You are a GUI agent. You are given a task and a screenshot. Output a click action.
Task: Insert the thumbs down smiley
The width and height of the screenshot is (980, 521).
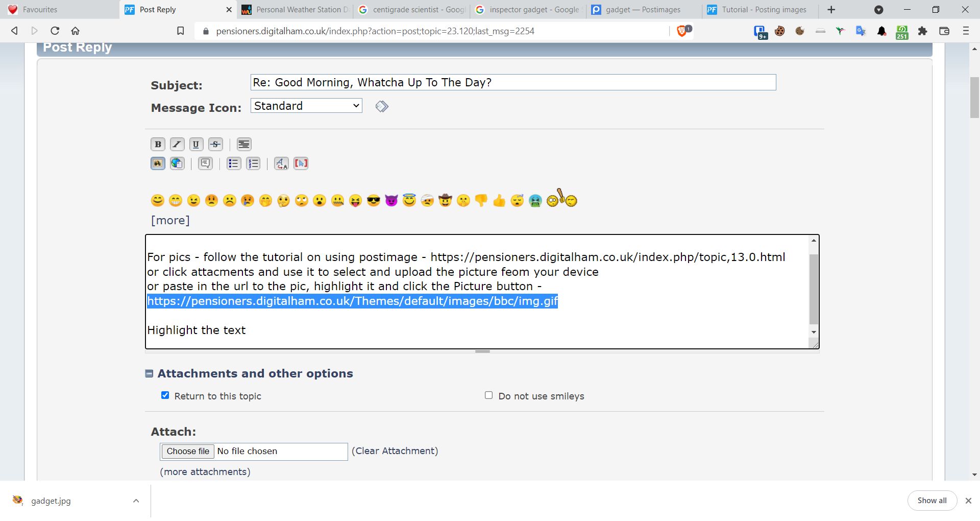pos(481,201)
